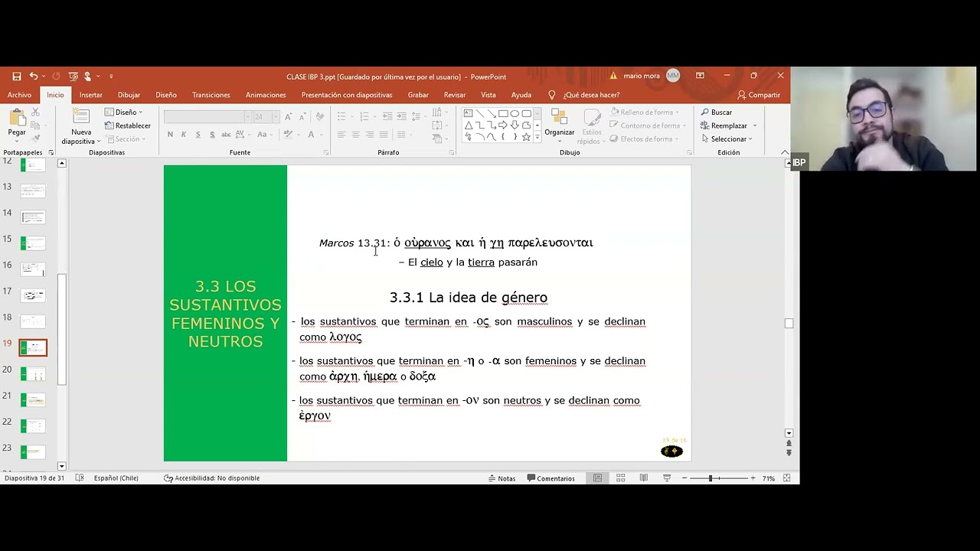The height and width of the screenshot is (551, 980).
Task: Switch to Normal view icon
Action: (597, 478)
